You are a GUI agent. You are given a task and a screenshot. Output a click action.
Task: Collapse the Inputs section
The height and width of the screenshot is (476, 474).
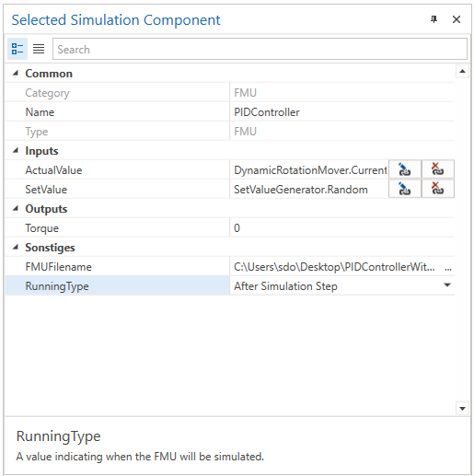16,151
